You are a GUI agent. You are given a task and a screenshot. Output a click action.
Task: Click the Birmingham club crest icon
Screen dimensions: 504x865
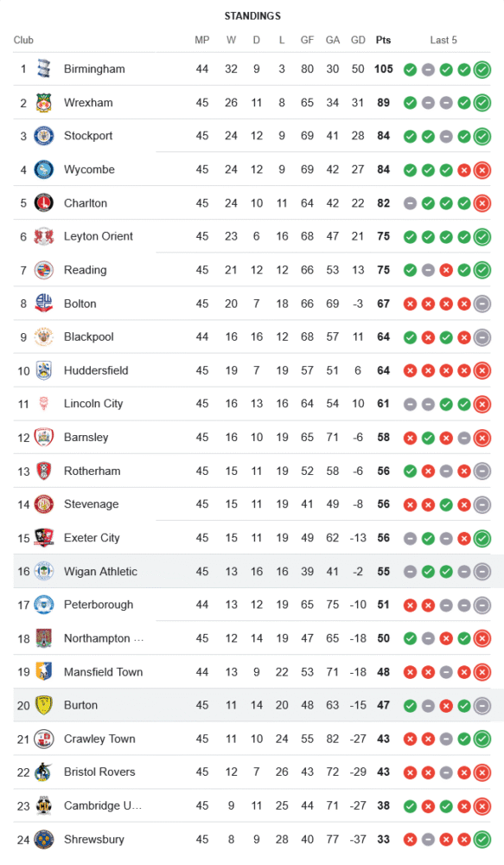43,69
